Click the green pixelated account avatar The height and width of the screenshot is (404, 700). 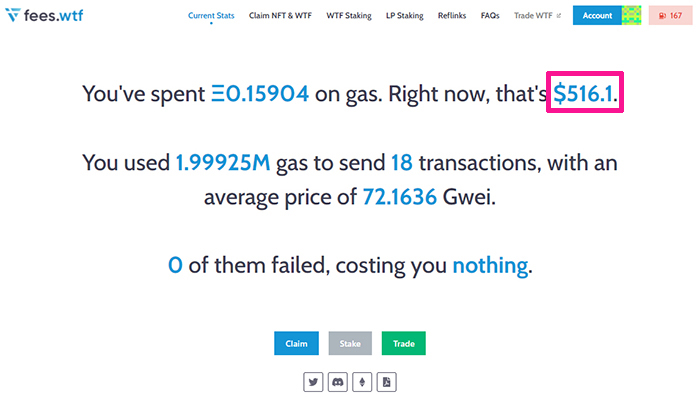632,15
